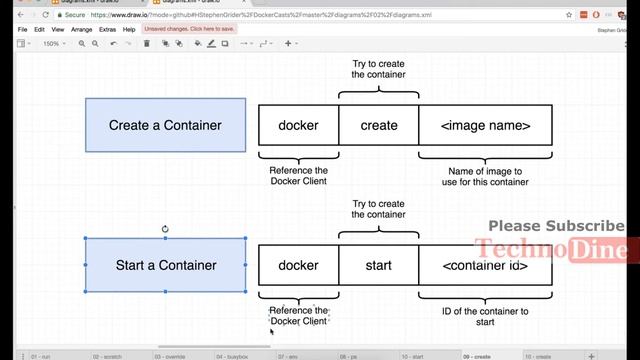Bookmark this page with star icon
Viewport: 640px width, 360px height.
569,15
